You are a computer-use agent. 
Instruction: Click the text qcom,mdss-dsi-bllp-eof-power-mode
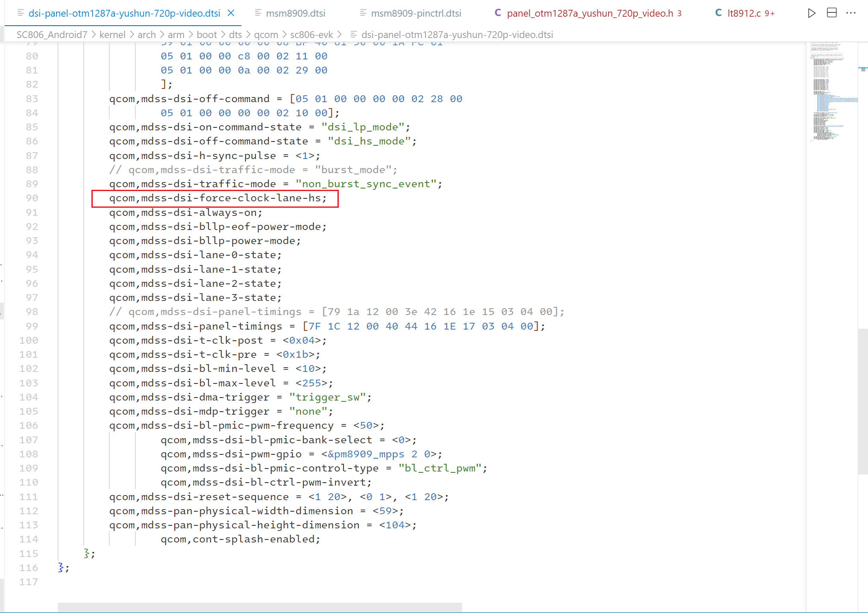coord(215,227)
